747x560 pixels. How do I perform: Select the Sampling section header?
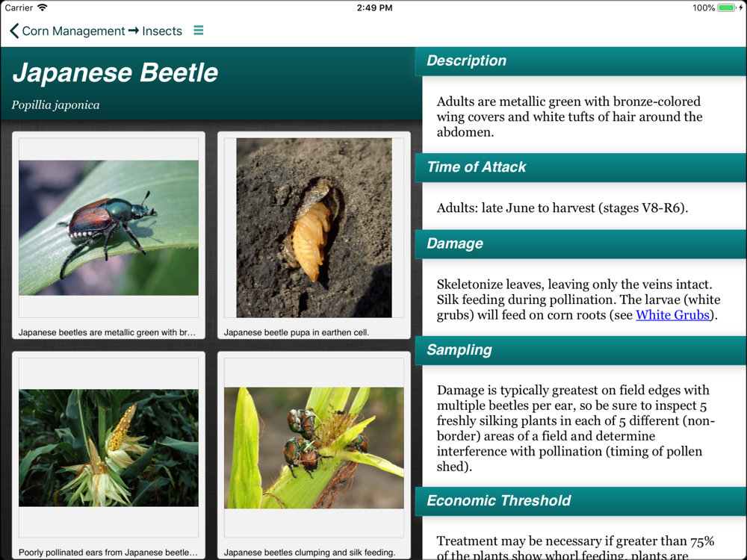[x=581, y=350]
